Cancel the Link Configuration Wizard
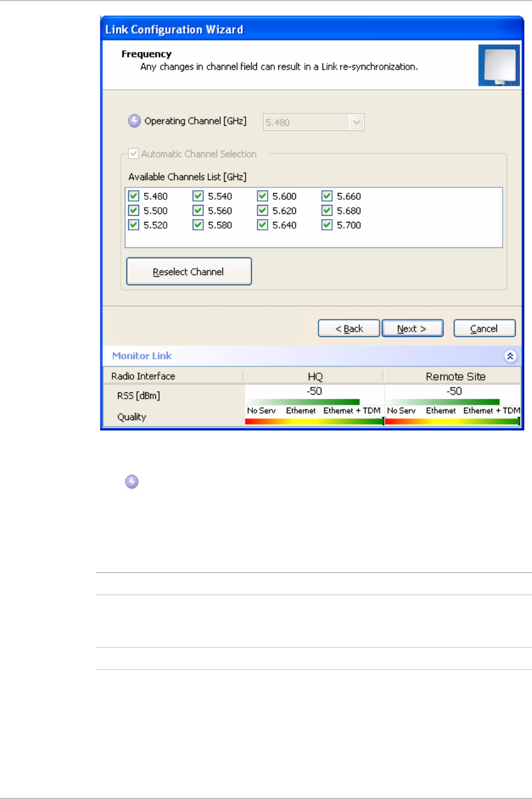Screen dimensions: 532x799 (x=485, y=329)
